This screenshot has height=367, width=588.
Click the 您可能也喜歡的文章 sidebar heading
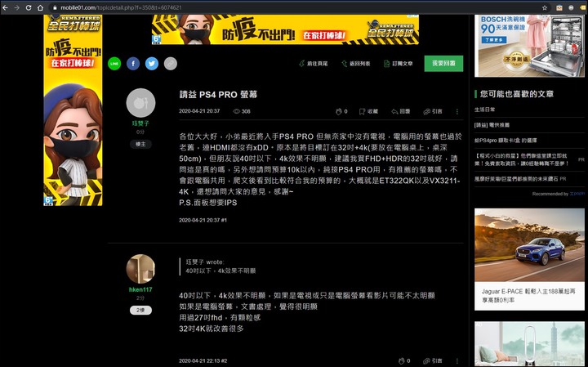coord(517,94)
